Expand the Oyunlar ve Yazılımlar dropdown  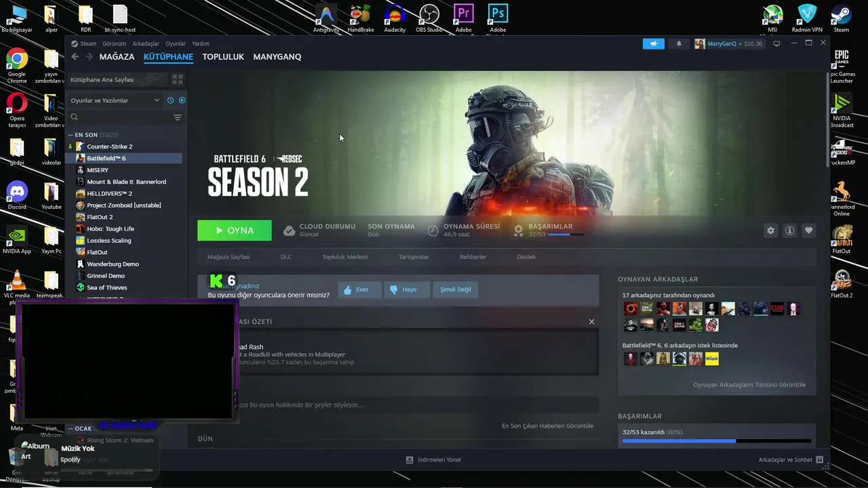(115, 100)
